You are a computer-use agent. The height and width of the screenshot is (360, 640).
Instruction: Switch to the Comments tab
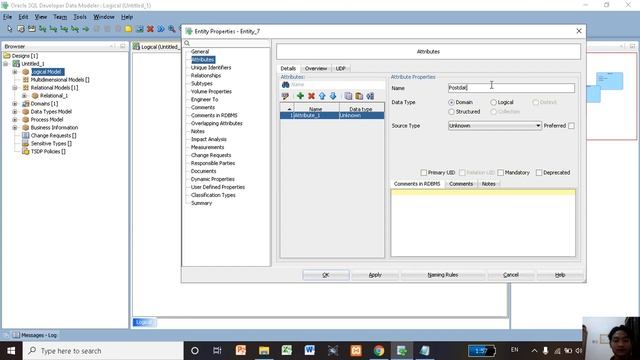pos(461,184)
